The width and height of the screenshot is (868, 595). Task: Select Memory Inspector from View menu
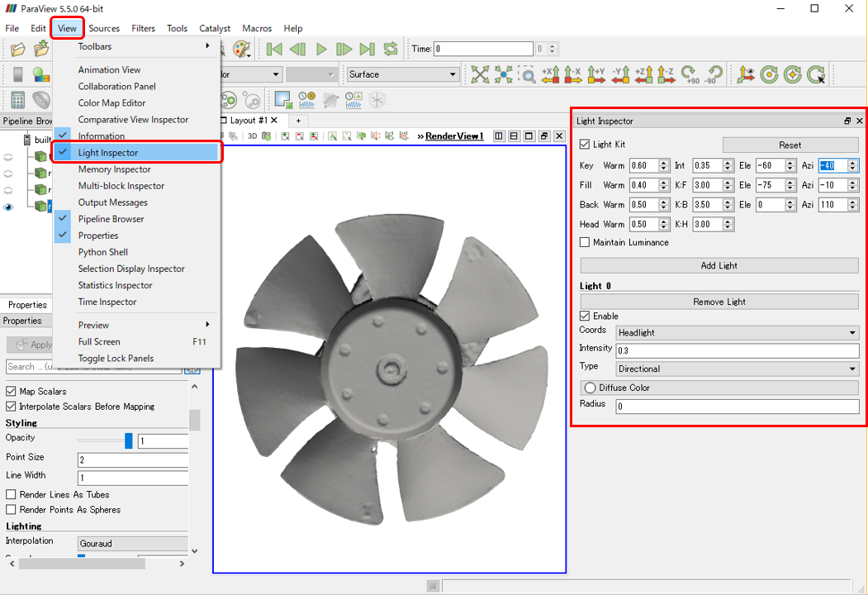click(x=115, y=169)
